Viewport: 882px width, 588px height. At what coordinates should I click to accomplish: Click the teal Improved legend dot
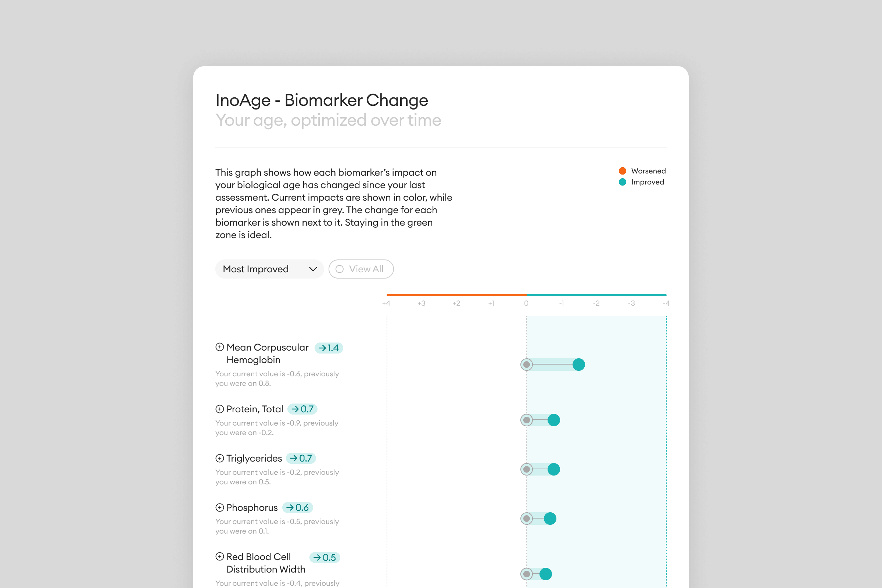pyautogui.click(x=623, y=182)
